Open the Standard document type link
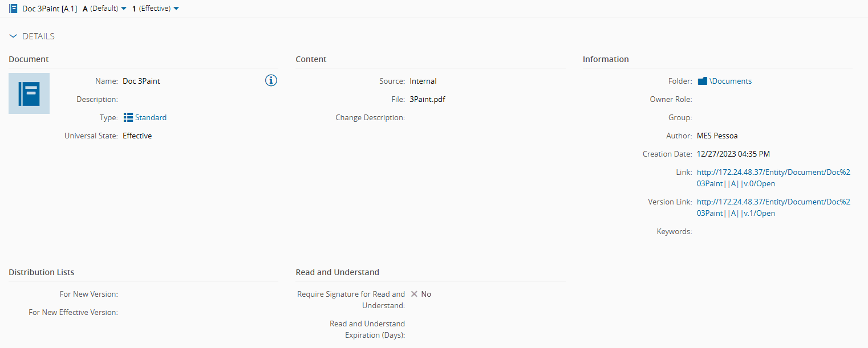The image size is (868, 348). (151, 117)
